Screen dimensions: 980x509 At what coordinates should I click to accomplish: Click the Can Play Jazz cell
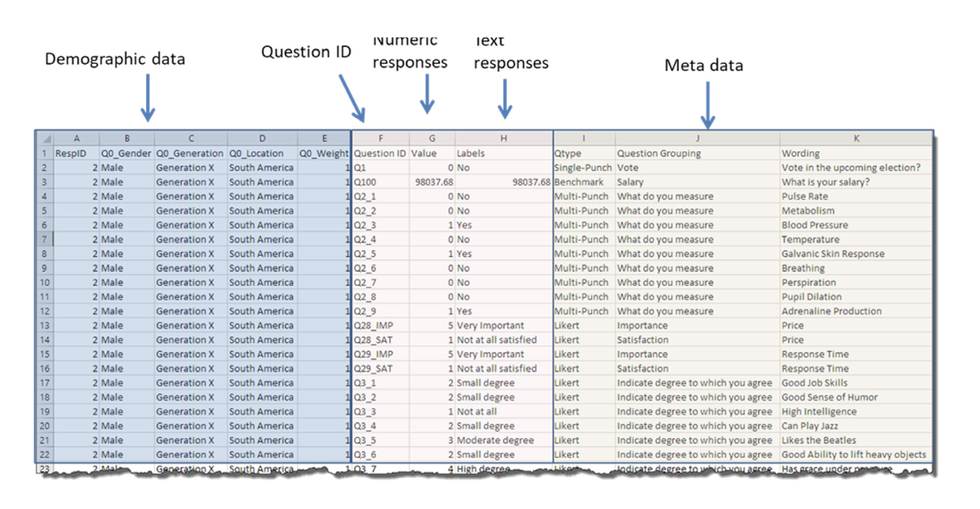click(x=856, y=426)
